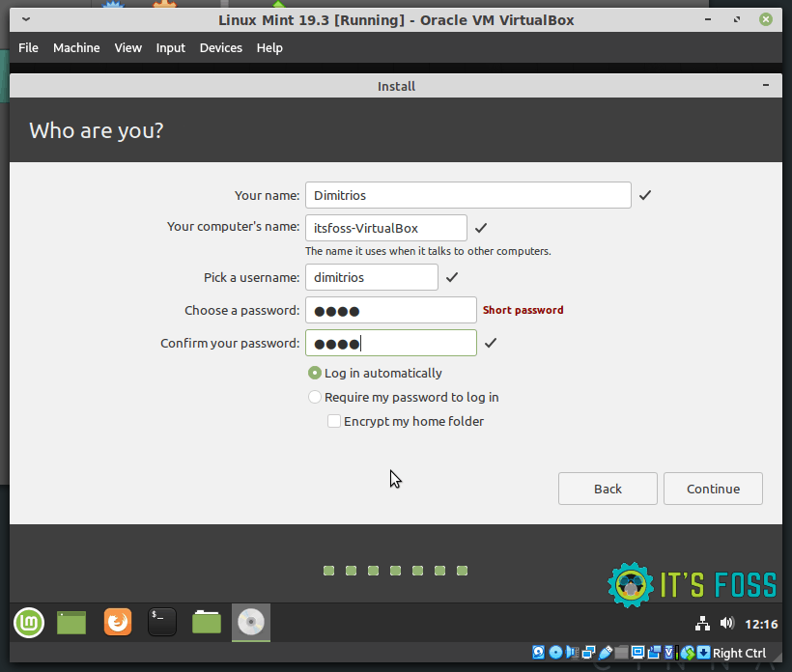Click the shared folders icon in VirtualBox status bar
The height and width of the screenshot is (672, 792).
(x=619, y=652)
